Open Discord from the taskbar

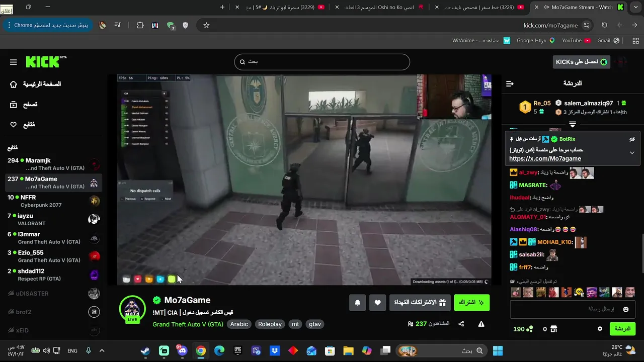click(x=182, y=351)
